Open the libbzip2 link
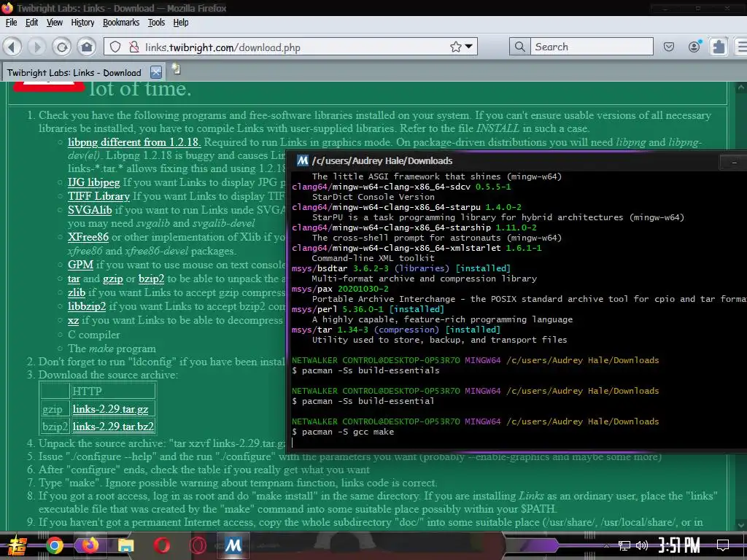Screen dimensions: 747x560 (x=87, y=306)
